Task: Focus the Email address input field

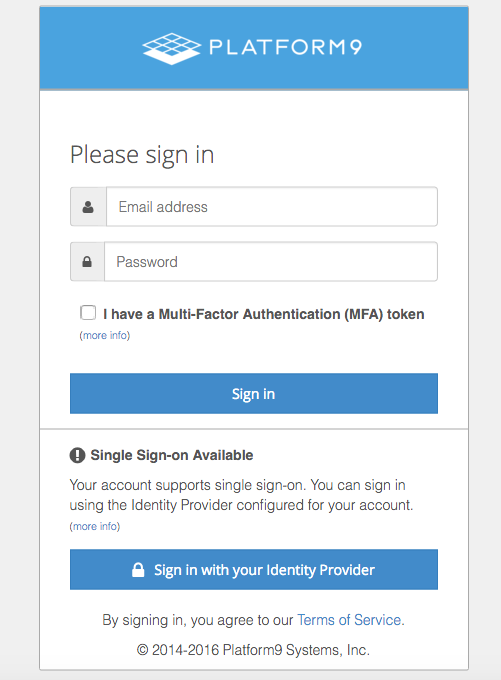Action: (x=272, y=207)
